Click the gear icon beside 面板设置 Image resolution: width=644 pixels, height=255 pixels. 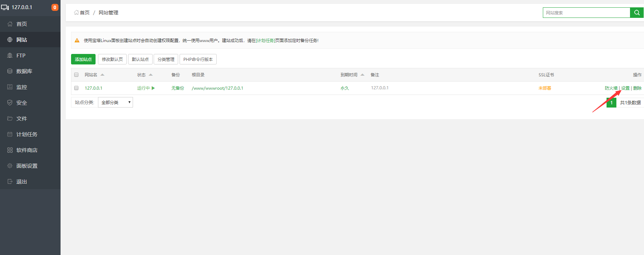tap(10, 166)
